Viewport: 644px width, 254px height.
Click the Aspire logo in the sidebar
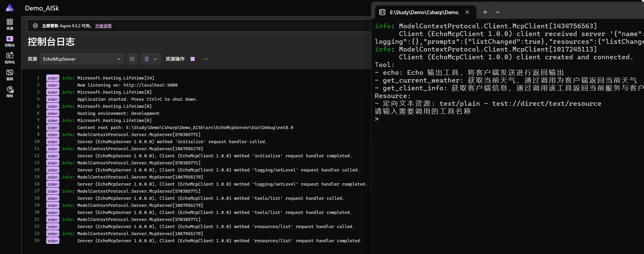point(10,8)
